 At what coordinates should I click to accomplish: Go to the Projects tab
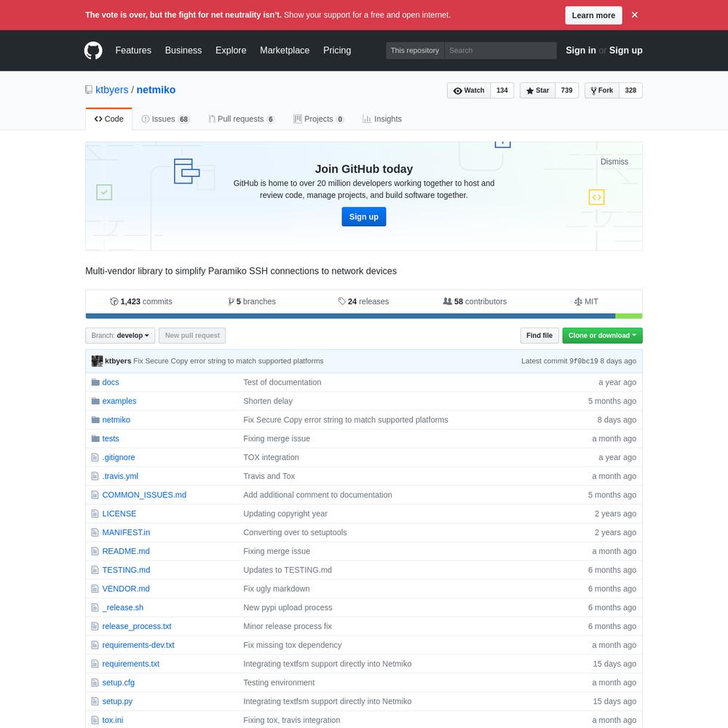[x=319, y=119]
